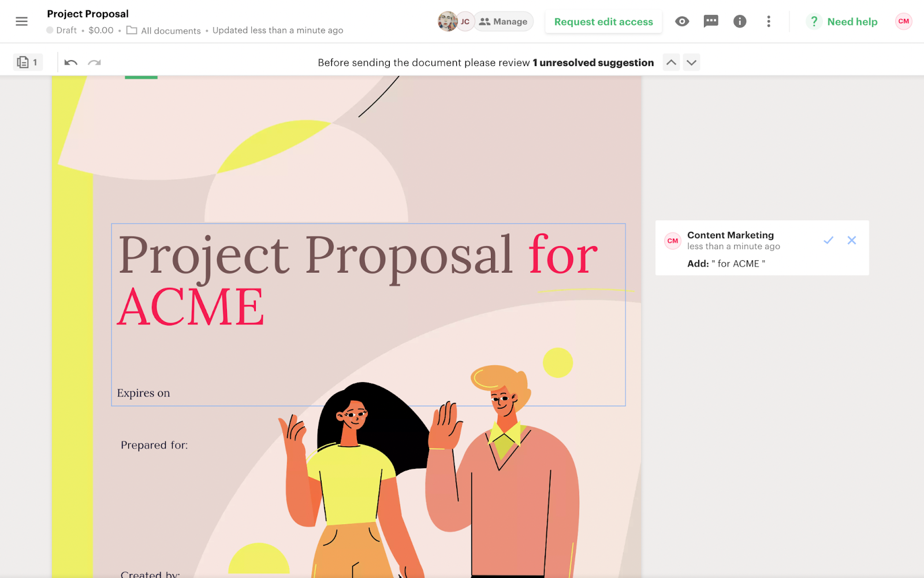Open the page count panel icon
This screenshot has width=924, height=578.
tap(28, 62)
